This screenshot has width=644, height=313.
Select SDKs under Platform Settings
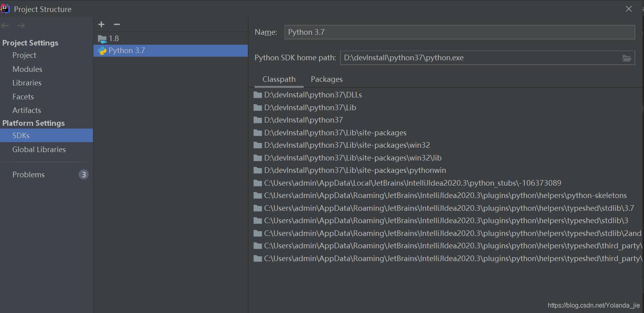tap(46, 135)
